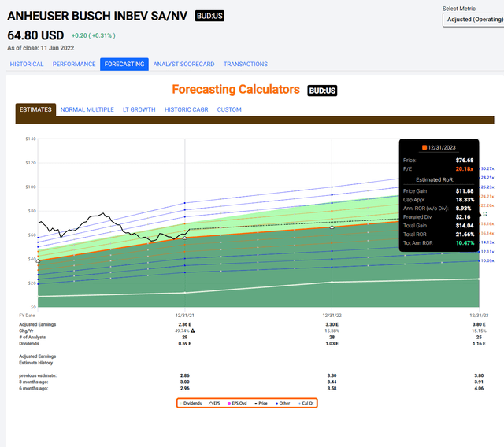The width and height of the screenshot is (504, 447).
Task: Click the 6 months ago 4.06 estimate
Action: point(479,388)
